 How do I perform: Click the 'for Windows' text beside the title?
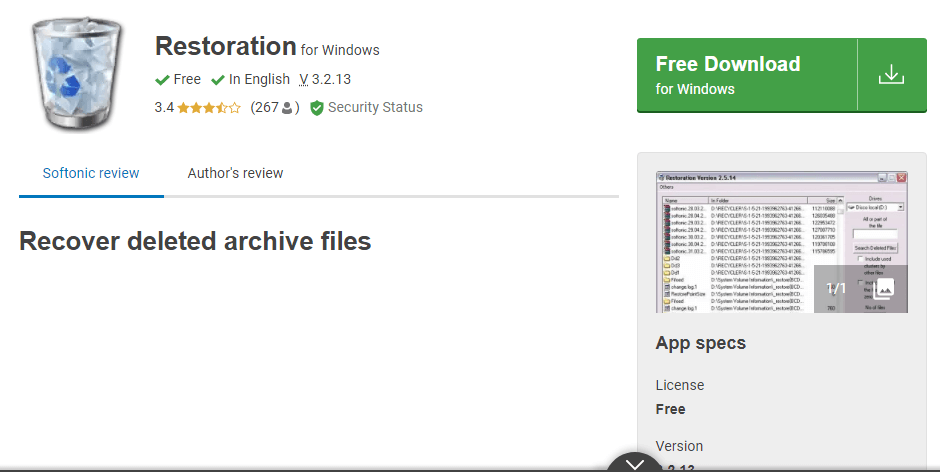coord(340,50)
